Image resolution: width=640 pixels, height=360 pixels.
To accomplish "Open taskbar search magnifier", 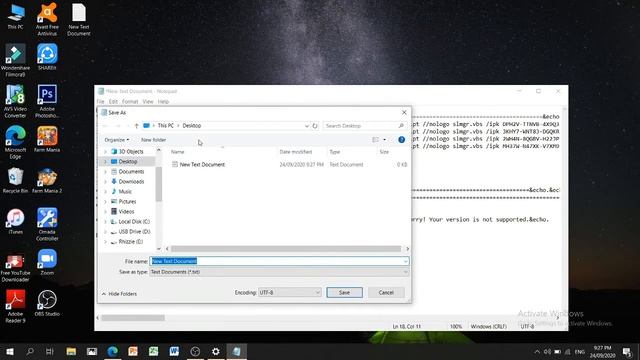I will tap(30, 351).
